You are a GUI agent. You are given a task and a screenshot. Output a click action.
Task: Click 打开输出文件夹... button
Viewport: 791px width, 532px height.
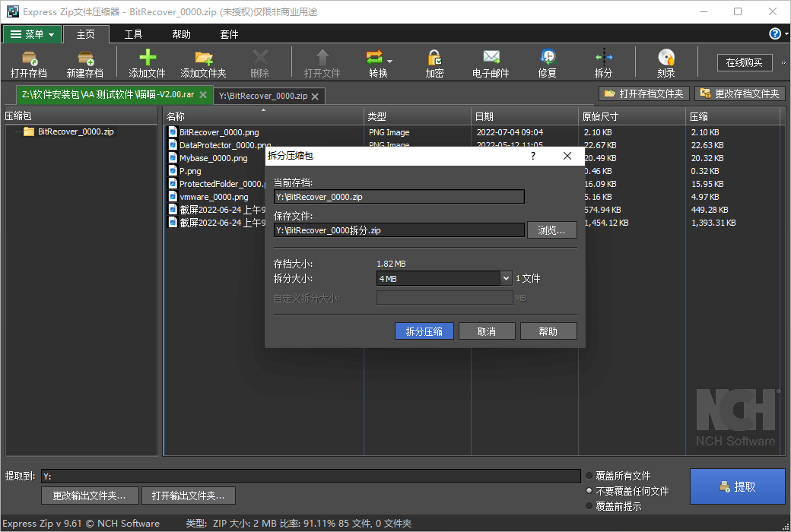tap(189, 496)
